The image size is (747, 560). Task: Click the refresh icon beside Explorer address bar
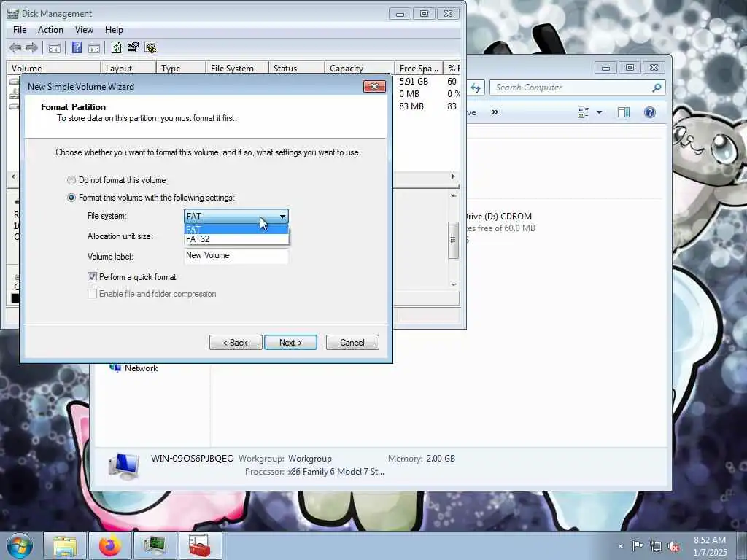coord(476,87)
